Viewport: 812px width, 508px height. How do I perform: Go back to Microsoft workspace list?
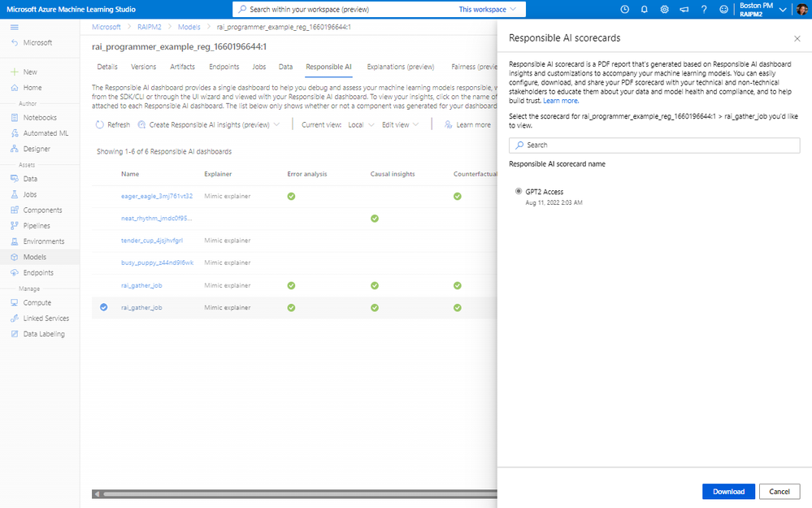[33, 42]
